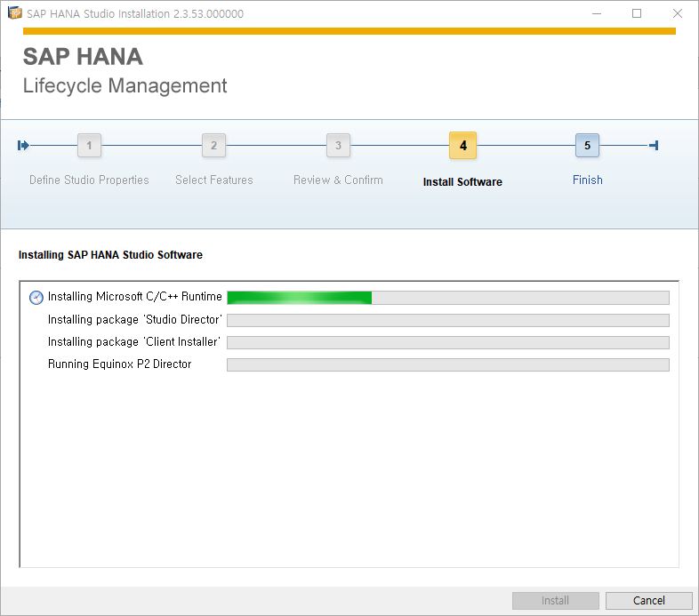This screenshot has width=699, height=616.
Task: Cancel the installation with the Cancel button
Action: 648,600
